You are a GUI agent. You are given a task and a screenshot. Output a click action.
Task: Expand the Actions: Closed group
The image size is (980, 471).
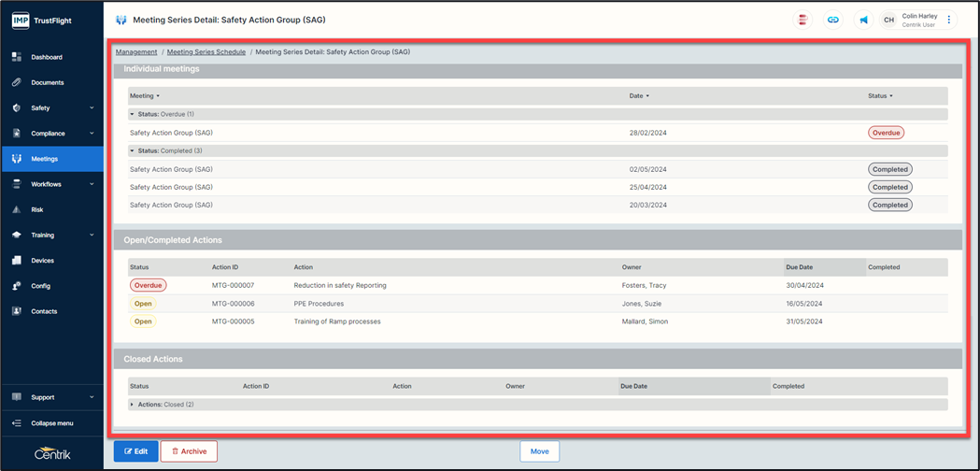click(133, 405)
